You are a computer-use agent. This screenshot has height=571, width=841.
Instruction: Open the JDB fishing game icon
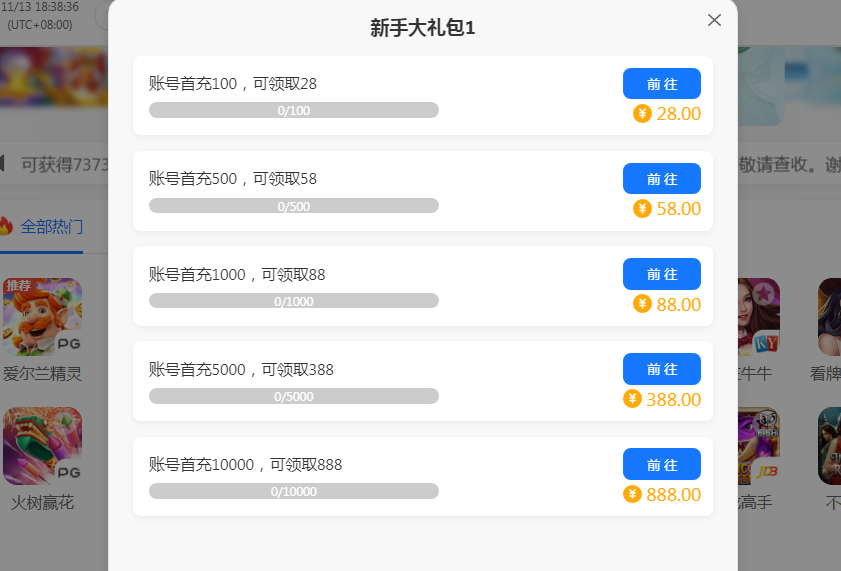tap(758, 446)
